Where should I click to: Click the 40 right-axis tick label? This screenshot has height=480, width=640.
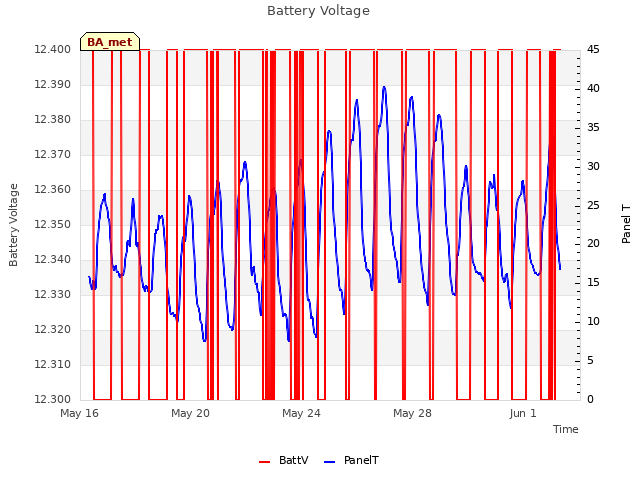[593, 89]
